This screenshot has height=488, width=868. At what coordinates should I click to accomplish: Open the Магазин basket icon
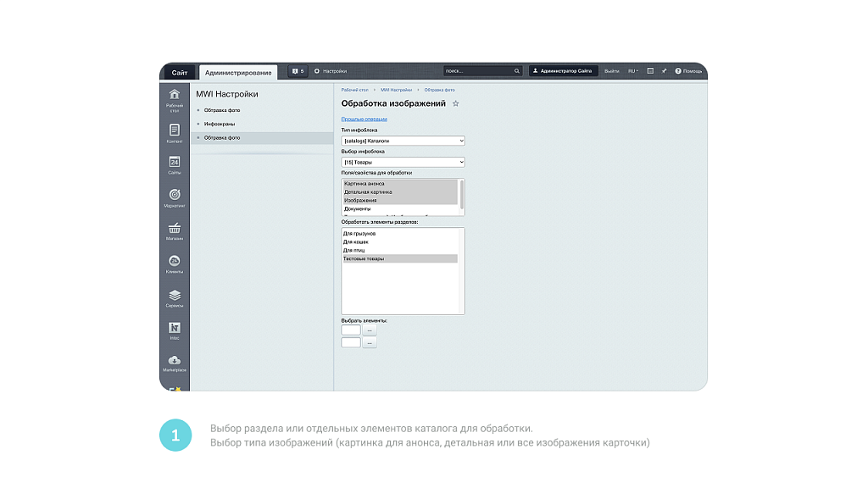(174, 228)
